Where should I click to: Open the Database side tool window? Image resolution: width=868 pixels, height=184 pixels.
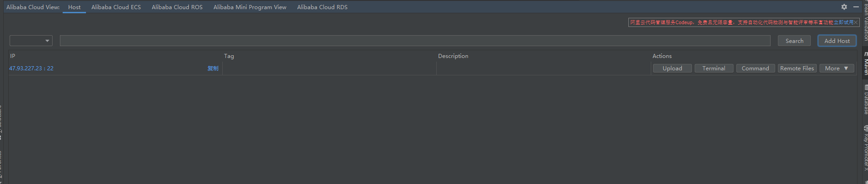865,100
